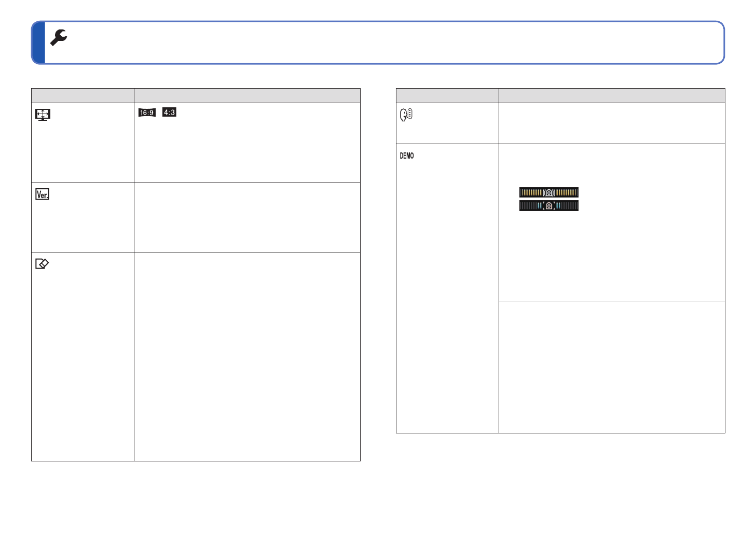Choose the 4:3 aspect ratio icon

coord(169,112)
